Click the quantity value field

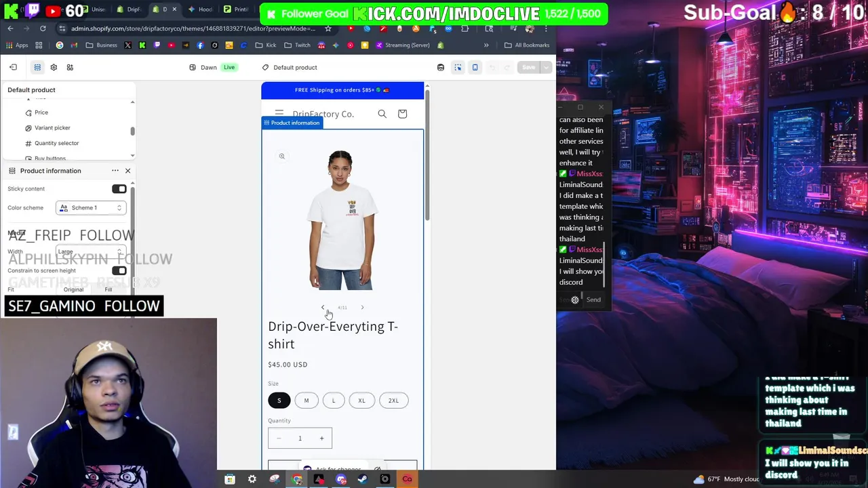pos(300,439)
